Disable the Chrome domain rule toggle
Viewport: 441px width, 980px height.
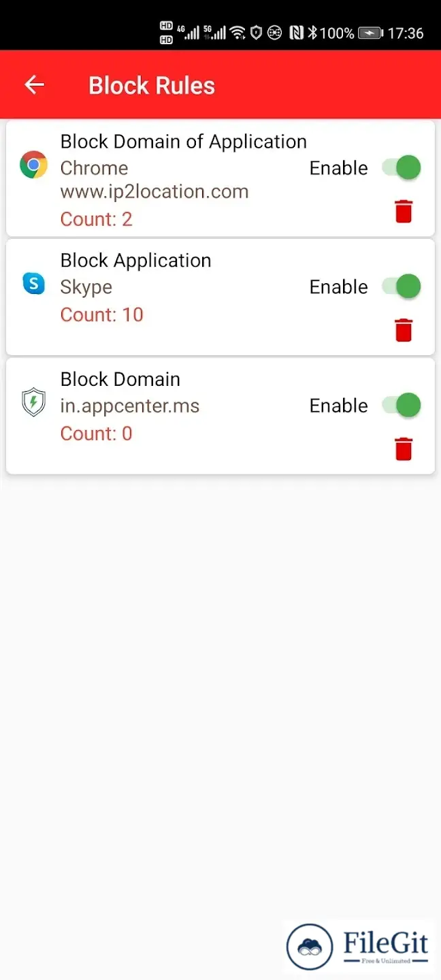[x=401, y=167]
